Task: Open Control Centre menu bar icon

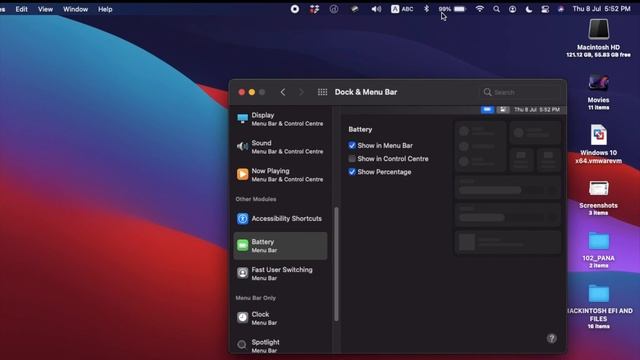Action: pyautogui.click(x=545, y=9)
